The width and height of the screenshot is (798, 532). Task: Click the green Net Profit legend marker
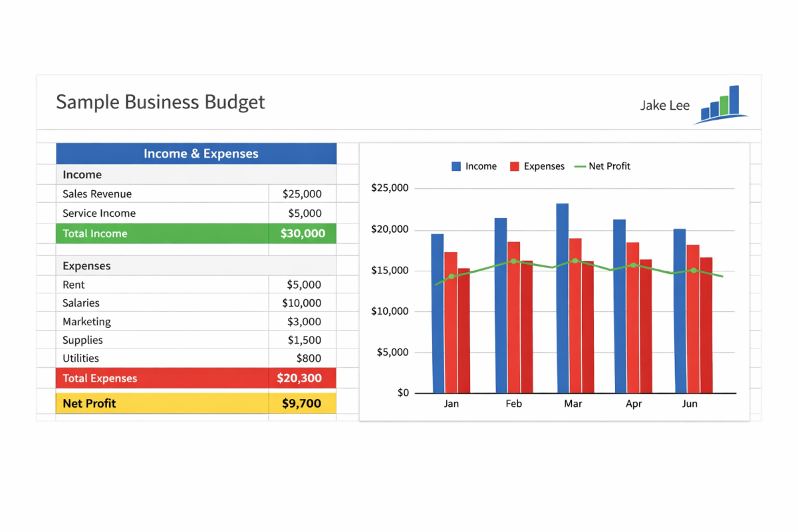[x=579, y=166]
